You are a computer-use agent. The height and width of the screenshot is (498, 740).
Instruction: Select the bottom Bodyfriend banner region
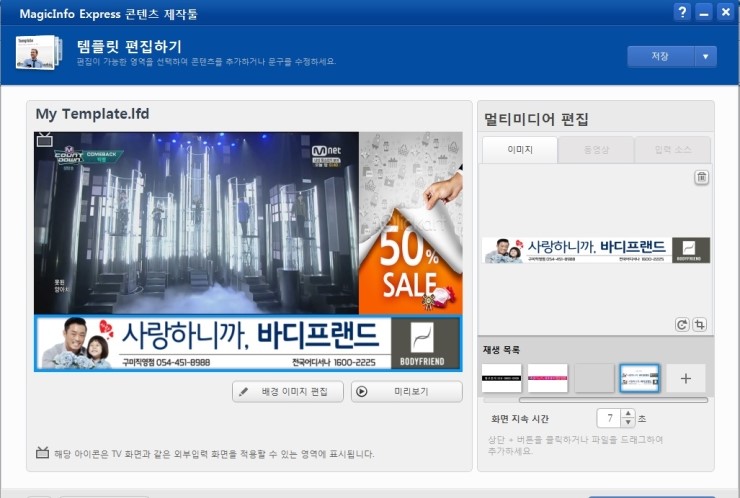pyautogui.click(x=248, y=343)
